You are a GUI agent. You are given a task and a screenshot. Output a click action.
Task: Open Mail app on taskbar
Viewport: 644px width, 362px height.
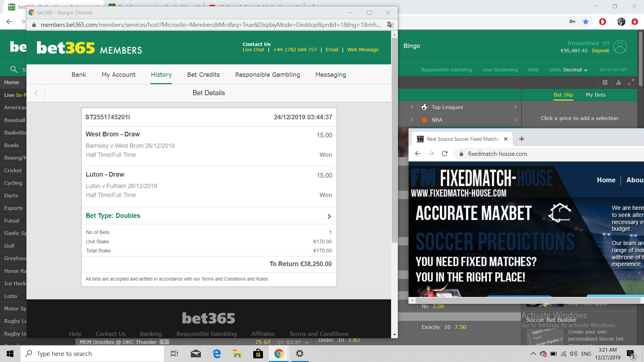coord(196,354)
